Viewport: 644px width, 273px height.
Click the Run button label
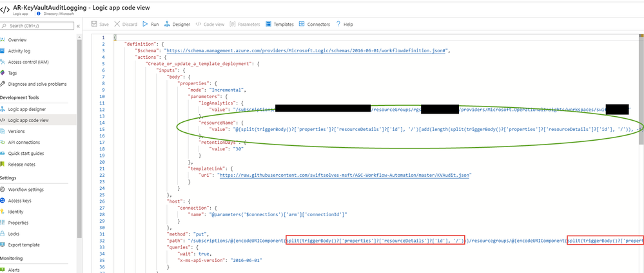[155, 25]
